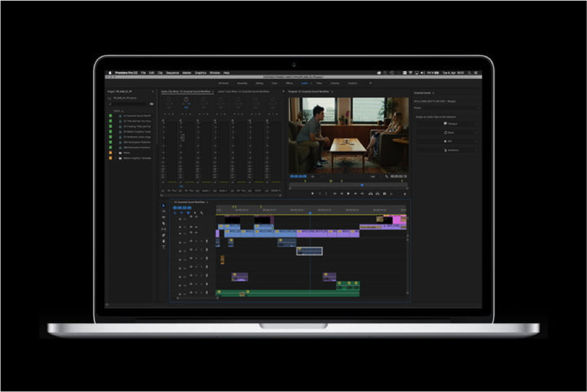Open Project panel menu

pyautogui.click(x=153, y=91)
